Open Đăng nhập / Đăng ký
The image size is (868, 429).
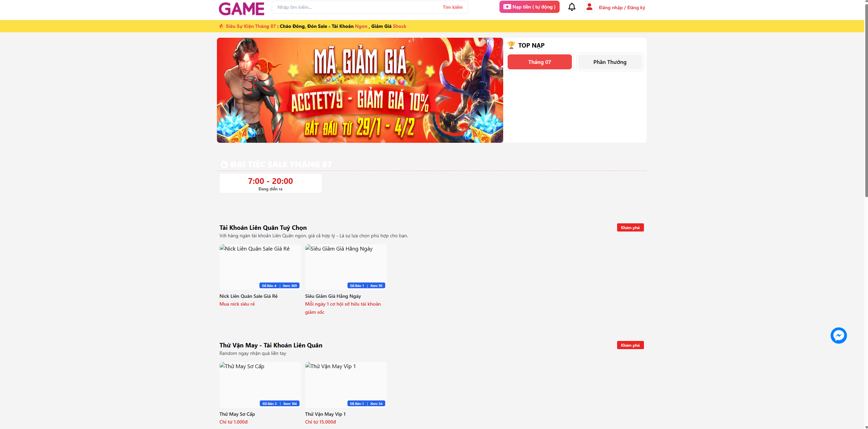click(622, 7)
